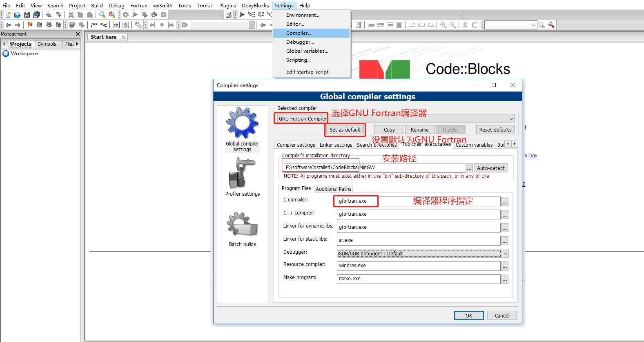The width and height of the screenshot is (644, 342).
Task: Click the Undo arrow icon
Action: click(49, 15)
